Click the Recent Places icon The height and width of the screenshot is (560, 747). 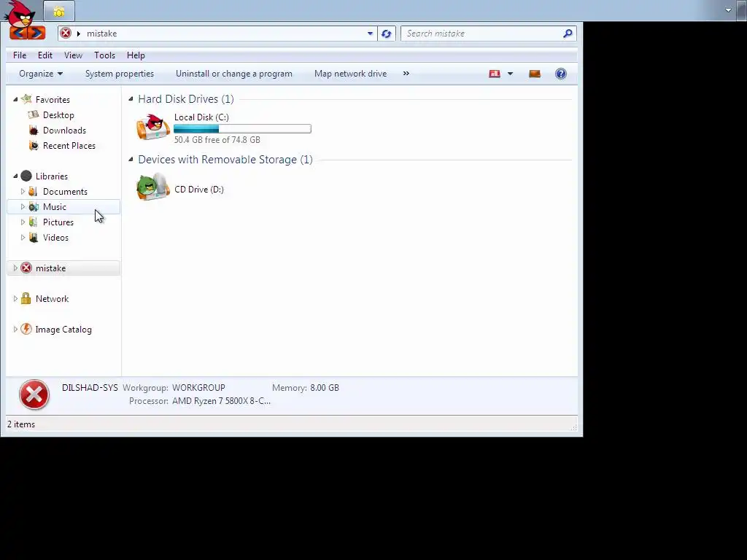(x=34, y=145)
